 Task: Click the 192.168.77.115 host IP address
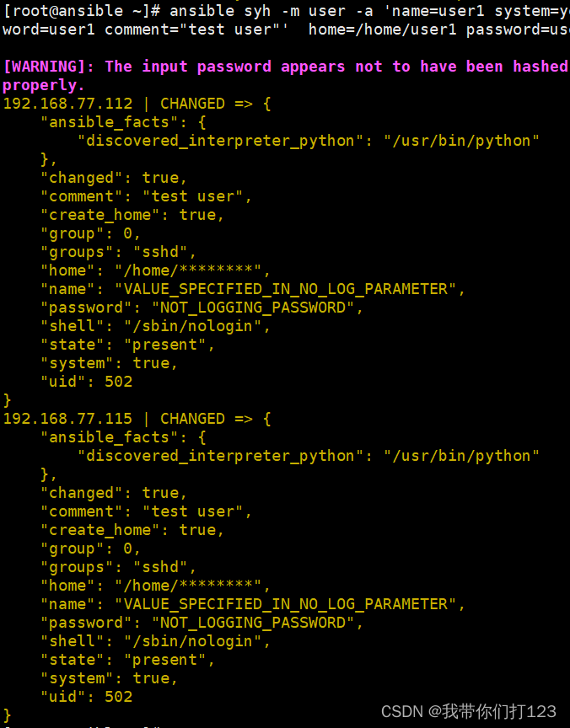pos(67,419)
